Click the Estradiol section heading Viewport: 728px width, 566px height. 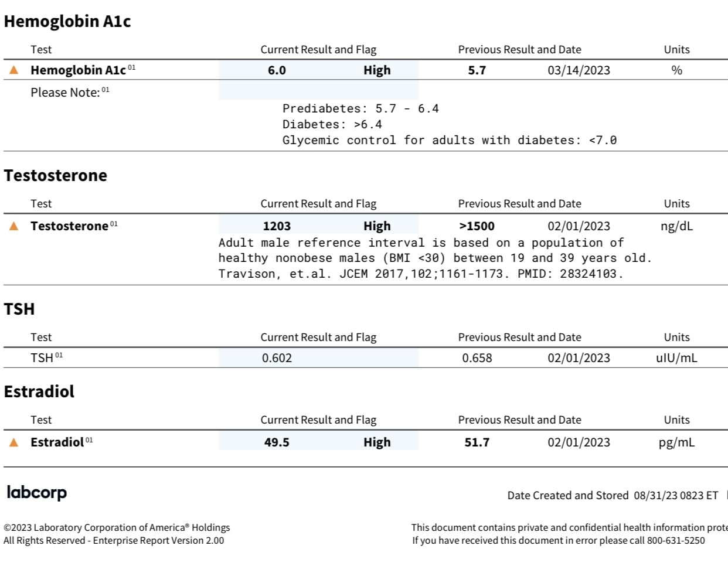[x=39, y=391]
